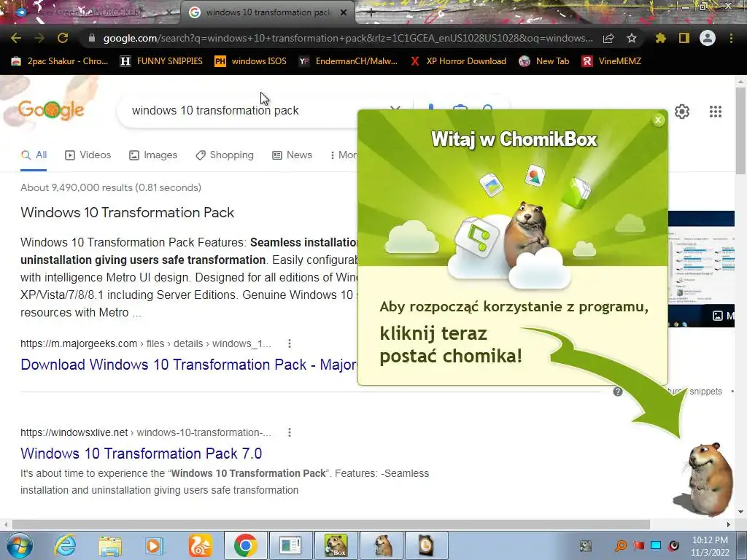Click the first icon in the system tray
This screenshot has width=747, height=560.
pos(586,545)
